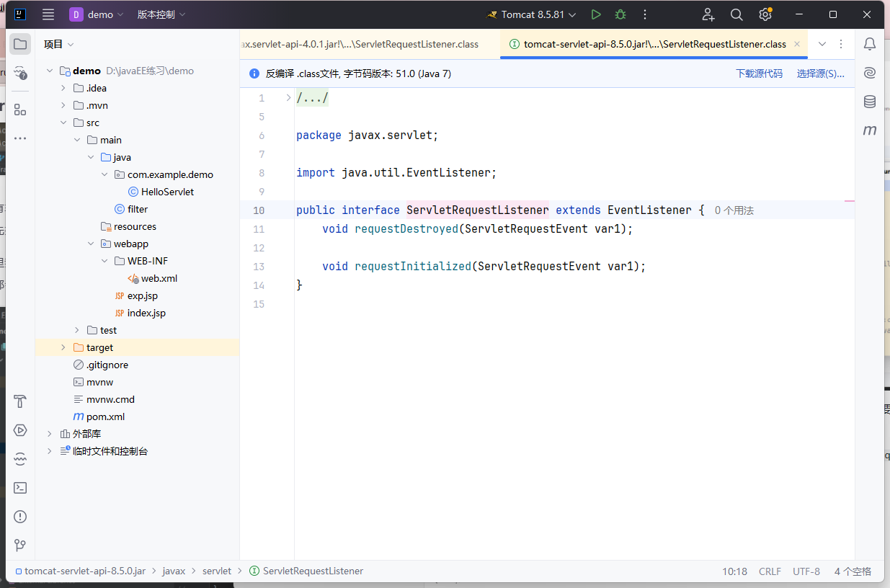Start debugging with the bug icon

coord(620,14)
